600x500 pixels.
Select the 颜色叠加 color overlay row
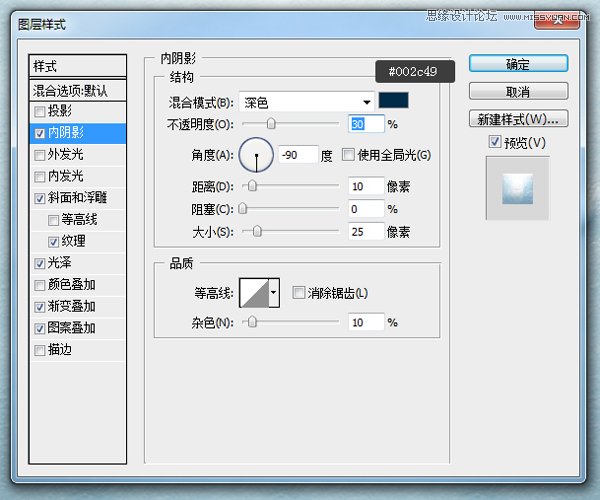tap(78, 285)
